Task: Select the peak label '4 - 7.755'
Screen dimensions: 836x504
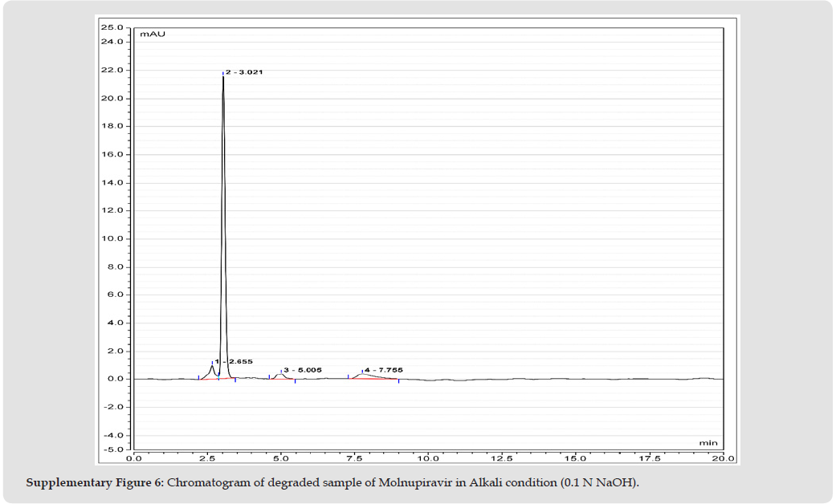Action: 384,370
